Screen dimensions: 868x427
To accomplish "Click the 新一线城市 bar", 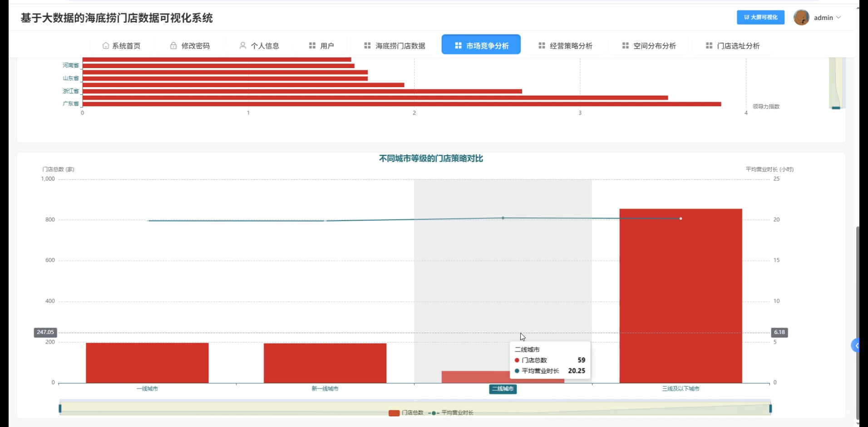I will tap(325, 363).
